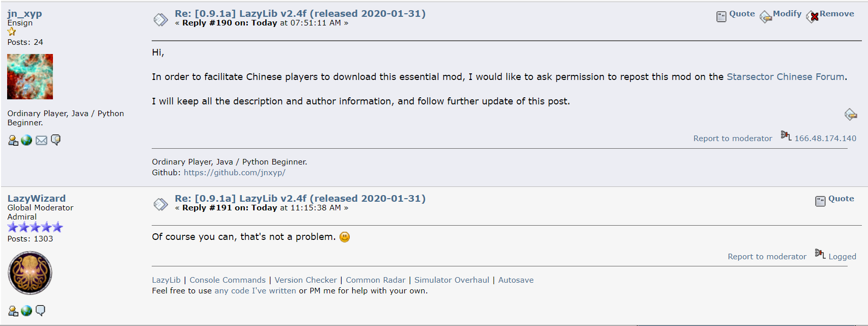This screenshot has width=868, height=326.
Task: Open LazyWizard's website globe icon
Action: coord(26,311)
